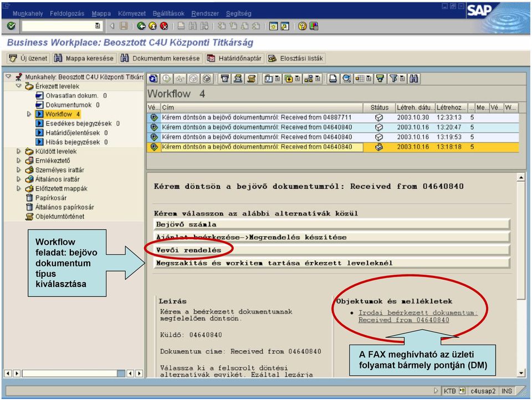Open the Feldolgozás menu
Viewport: 532px width, 400px height.
(x=67, y=13)
